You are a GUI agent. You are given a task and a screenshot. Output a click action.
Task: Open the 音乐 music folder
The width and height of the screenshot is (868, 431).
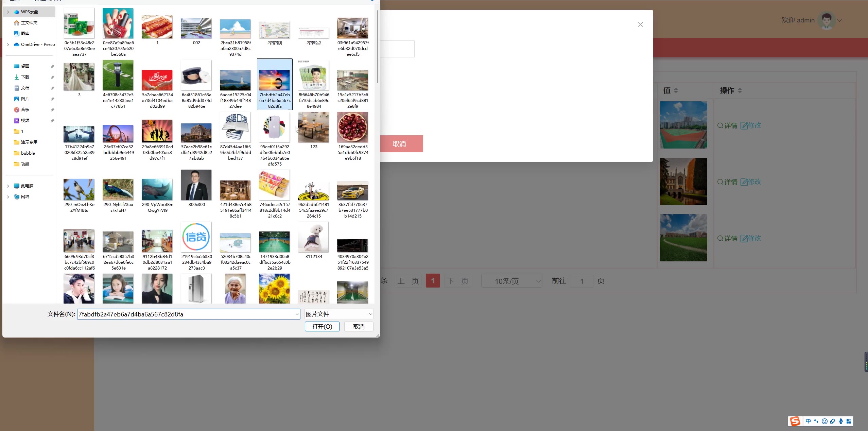(25, 110)
